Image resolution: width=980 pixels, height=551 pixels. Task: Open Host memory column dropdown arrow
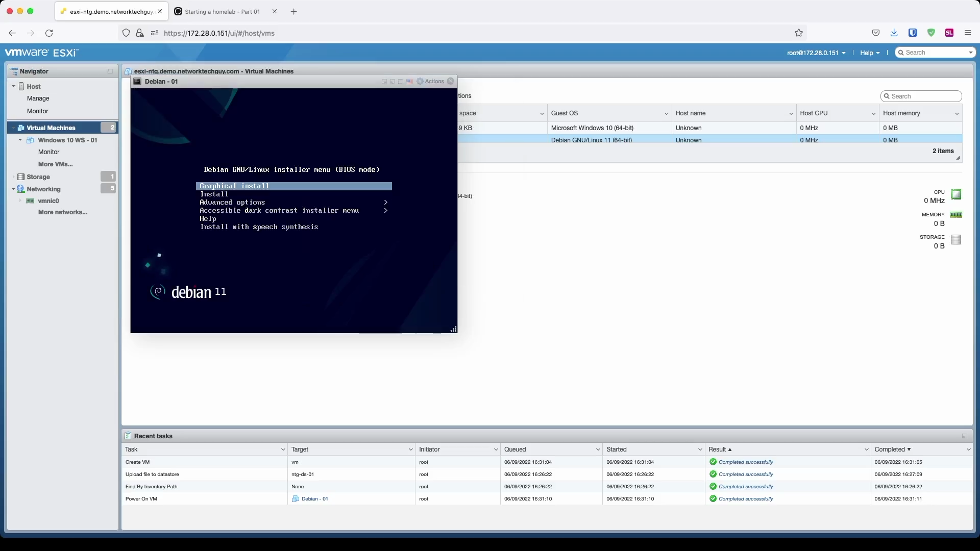[957, 114]
